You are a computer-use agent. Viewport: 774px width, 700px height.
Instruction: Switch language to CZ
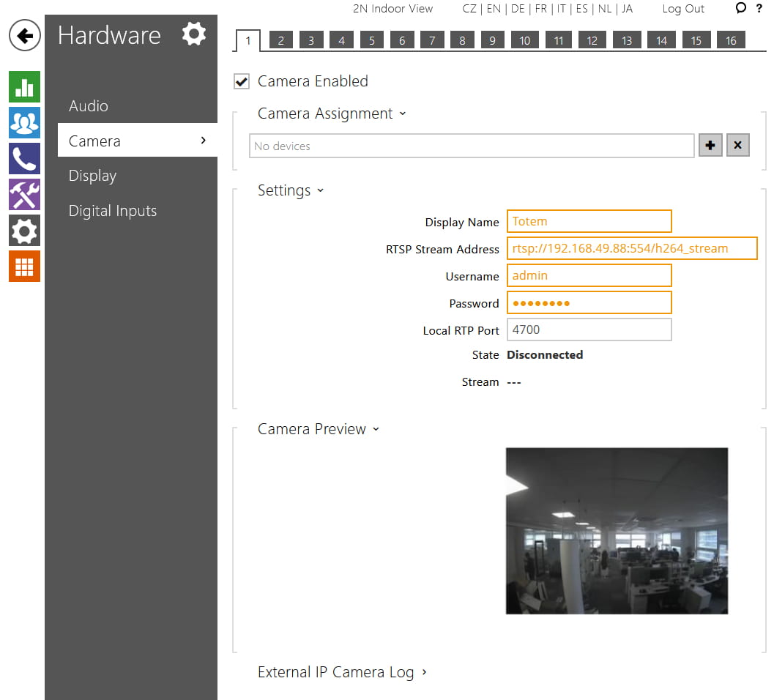click(x=469, y=8)
